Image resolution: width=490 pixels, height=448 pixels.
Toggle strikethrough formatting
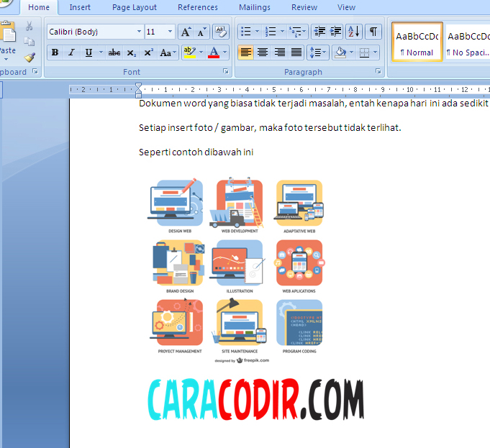click(114, 52)
